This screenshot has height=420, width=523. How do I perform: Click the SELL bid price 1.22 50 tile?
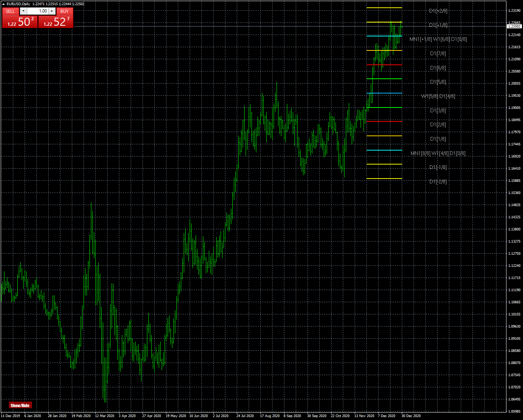20,22
